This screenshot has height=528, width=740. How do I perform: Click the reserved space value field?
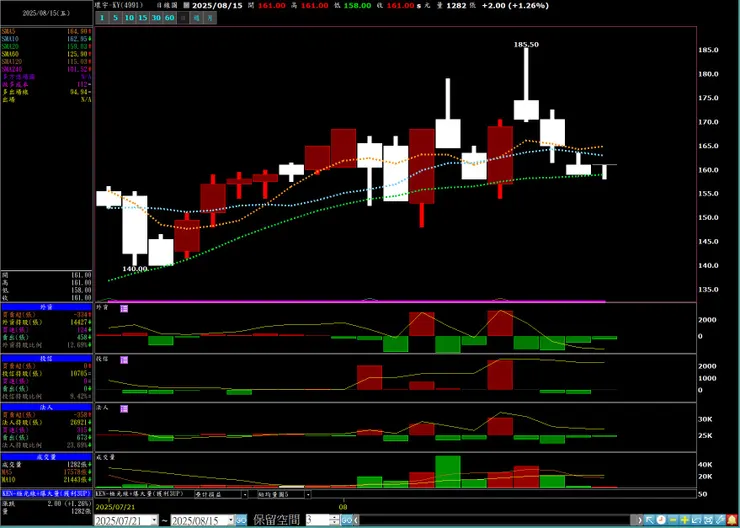click(318, 520)
